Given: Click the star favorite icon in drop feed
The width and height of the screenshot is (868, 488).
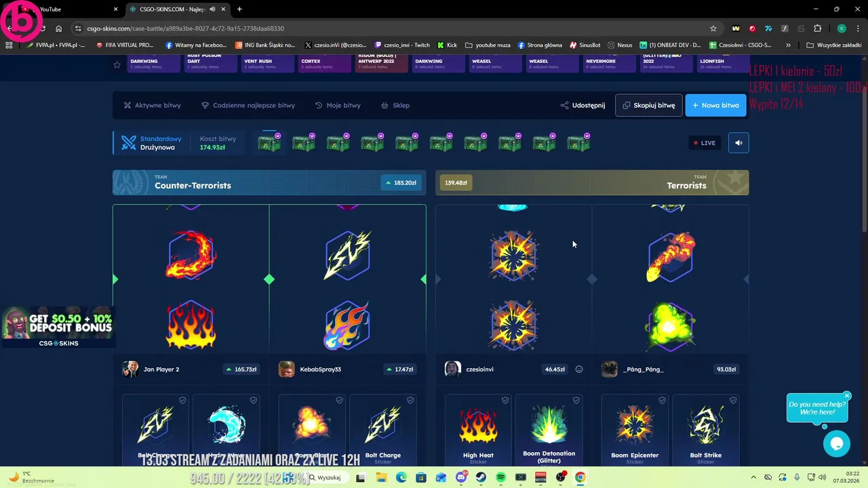Looking at the screenshot, I should 117,64.
